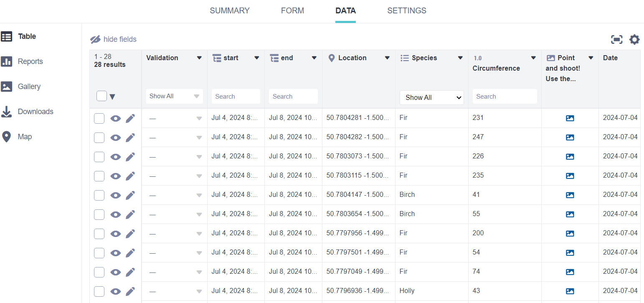Switch to the SUMMARY tab
The height and width of the screenshot is (303, 644).
(230, 10)
